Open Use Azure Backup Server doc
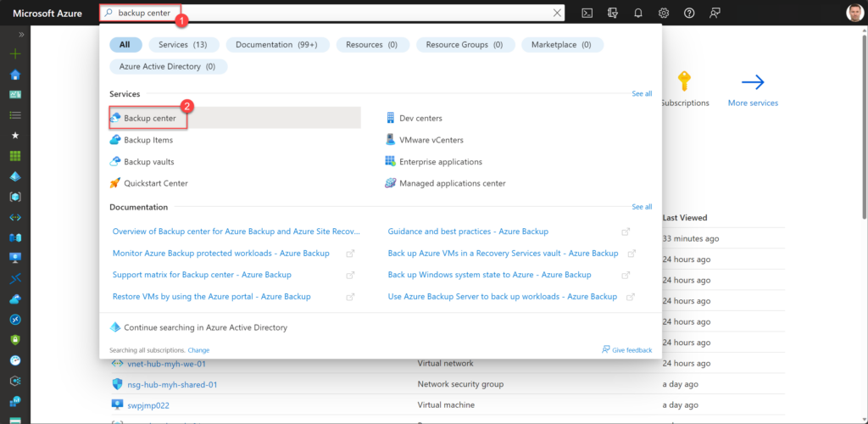This screenshot has height=424, width=868. pyautogui.click(x=502, y=296)
